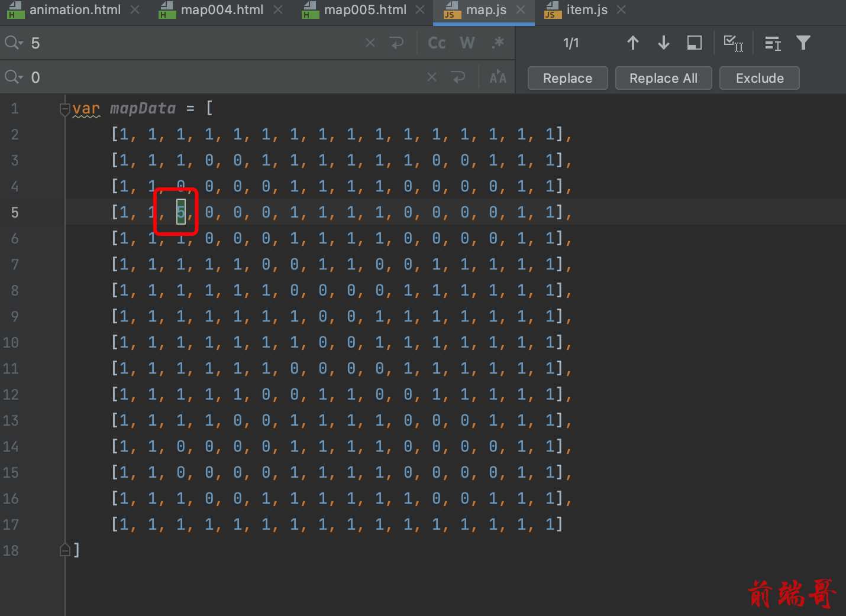The image size is (846, 616).
Task: Clear the replace field text
Action: pos(432,77)
